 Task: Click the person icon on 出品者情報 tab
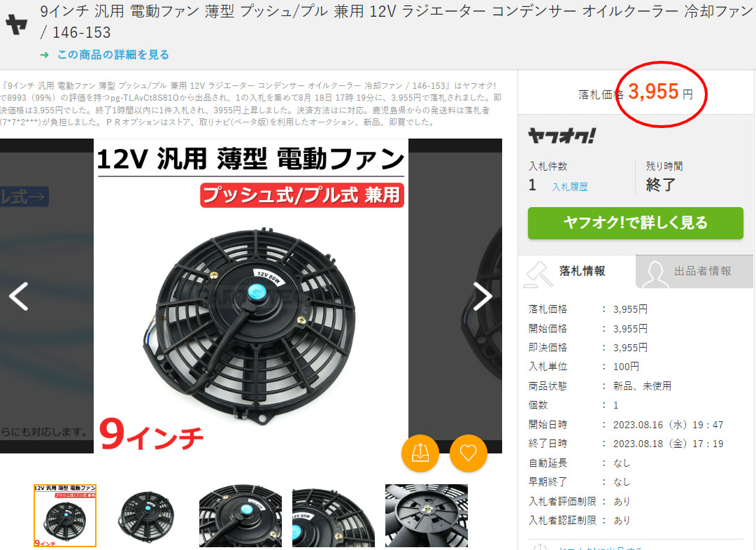point(655,274)
